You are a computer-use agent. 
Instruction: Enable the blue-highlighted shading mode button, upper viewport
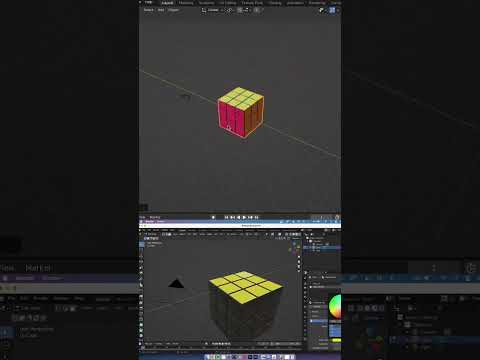pyautogui.click(x=332, y=10)
